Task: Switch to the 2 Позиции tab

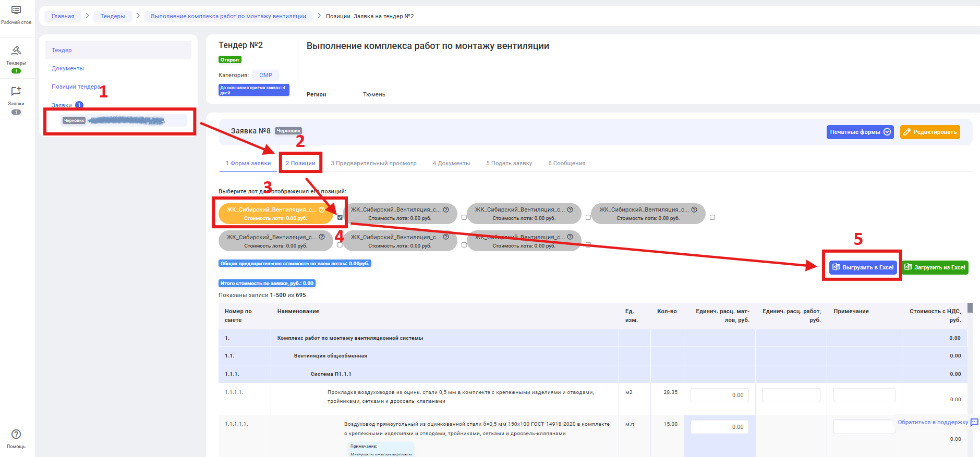Action: [300, 163]
